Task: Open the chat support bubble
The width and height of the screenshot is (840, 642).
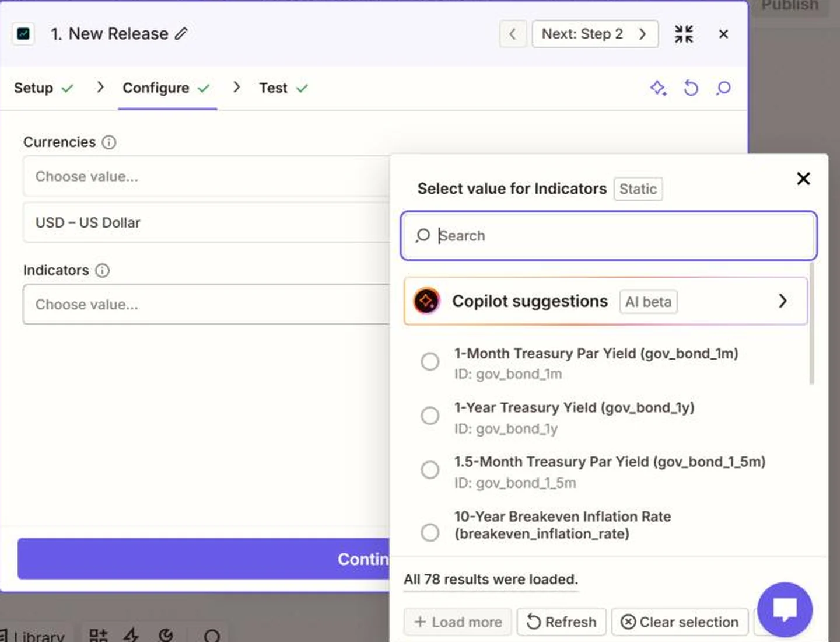Action: tap(785, 610)
